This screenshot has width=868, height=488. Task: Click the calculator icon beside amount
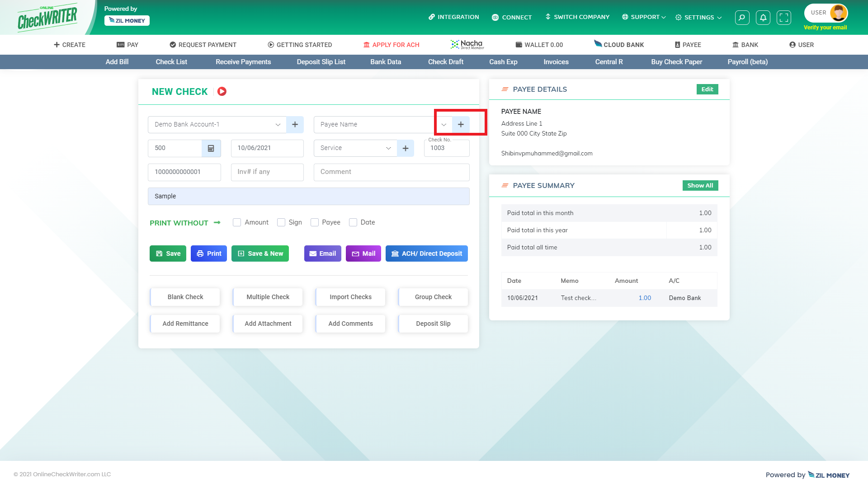(x=211, y=148)
